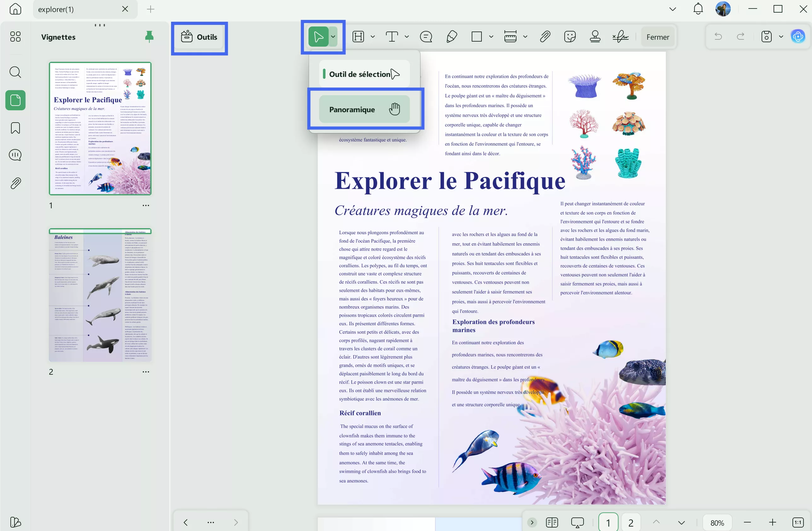Click the comment note tool
Image resolution: width=812 pixels, height=531 pixels.
[426, 37]
